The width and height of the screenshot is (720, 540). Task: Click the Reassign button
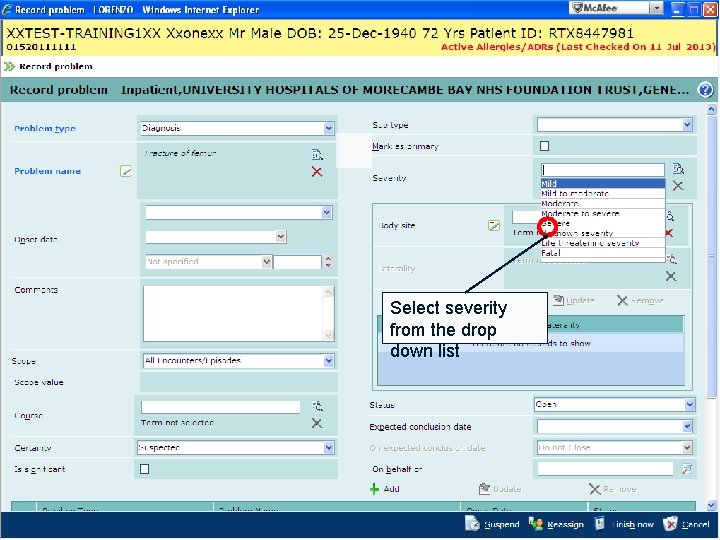pyautogui.click(x=557, y=524)
